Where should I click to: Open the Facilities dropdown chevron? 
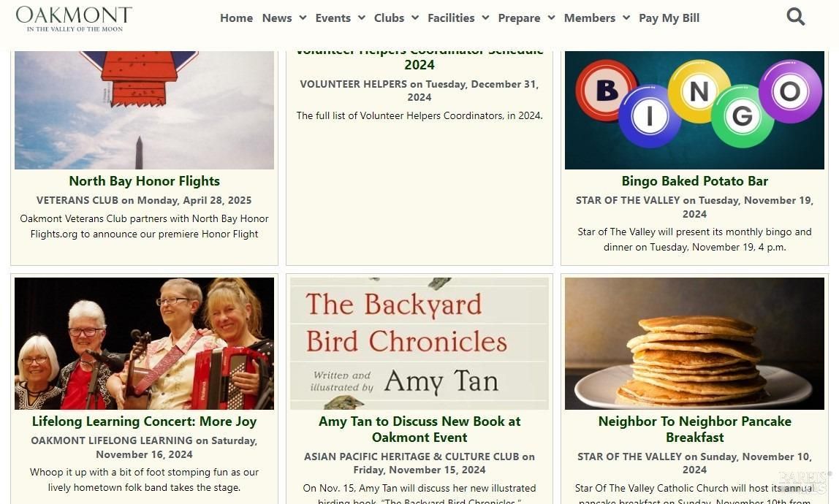coord(485,18)
